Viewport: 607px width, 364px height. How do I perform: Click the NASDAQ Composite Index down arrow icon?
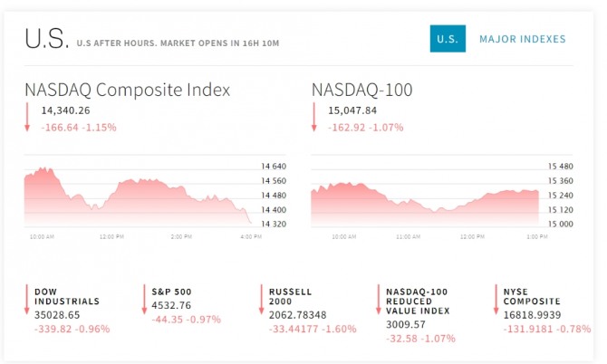coord(27,118)
